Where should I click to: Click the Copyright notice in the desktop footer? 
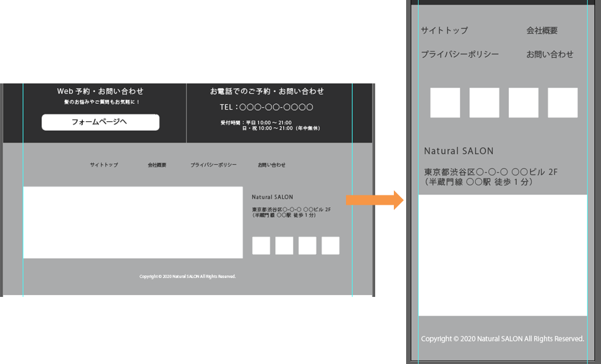point(187,276)
